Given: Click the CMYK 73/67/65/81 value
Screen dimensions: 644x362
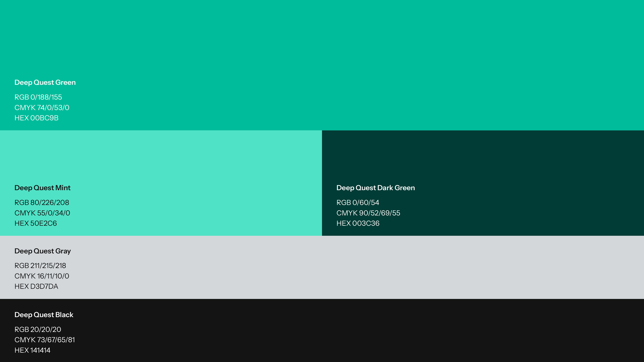Looking at the screenshot, I should [45, 340].
